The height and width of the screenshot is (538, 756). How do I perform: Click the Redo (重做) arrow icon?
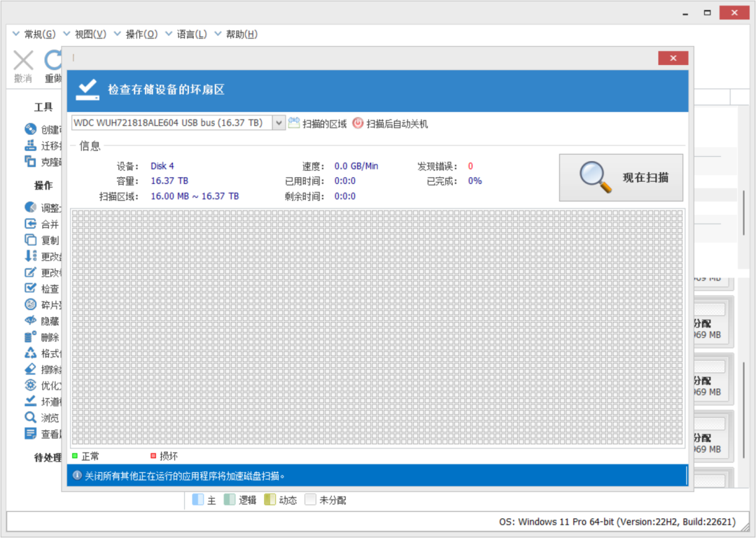(x=53, y=60)
